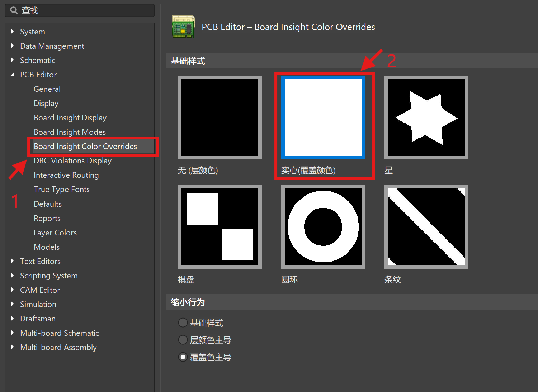Screen dimensions: 538x392
Task: Click the search magnifier icon
Action: click(13, 10)
